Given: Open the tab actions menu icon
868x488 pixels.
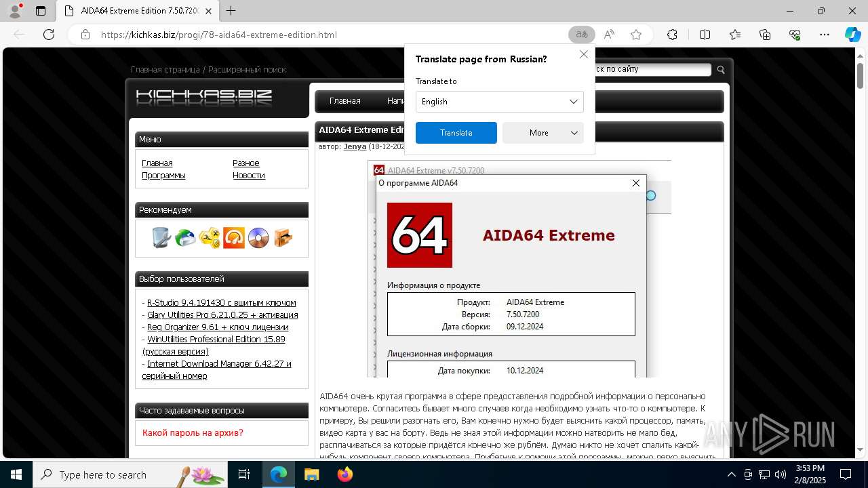Looking at the screenshot, I should point(41,11).
